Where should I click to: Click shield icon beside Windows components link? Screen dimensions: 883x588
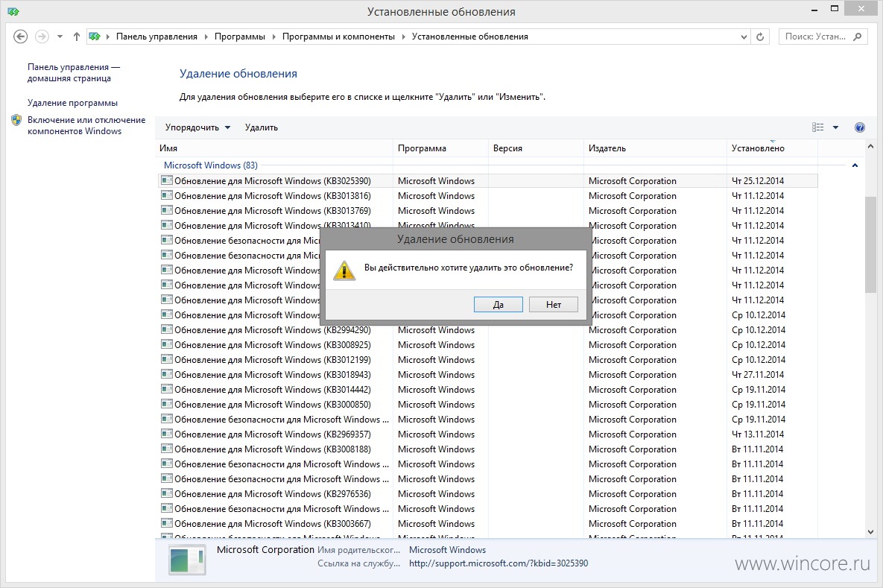click(16, 120)
